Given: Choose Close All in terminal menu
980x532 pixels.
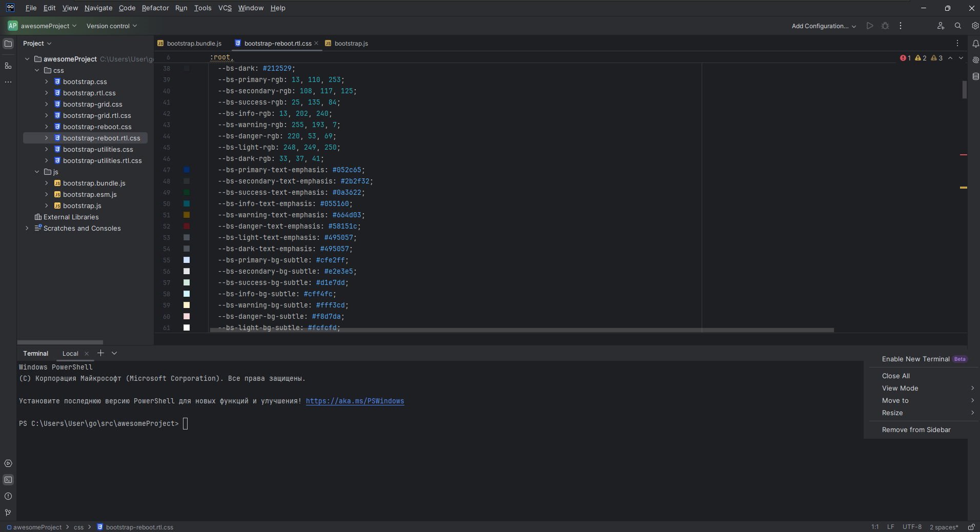Looking at the screenshot, I should 896,376.
